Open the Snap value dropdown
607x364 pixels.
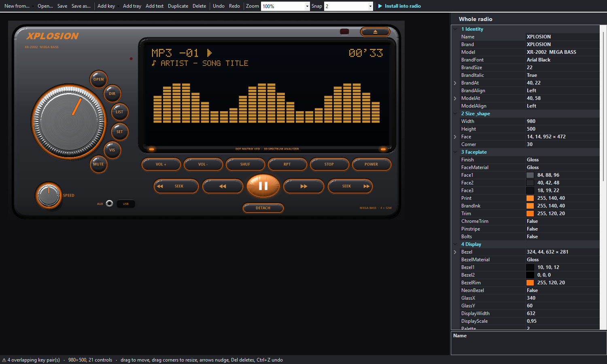tap(370, 6)
